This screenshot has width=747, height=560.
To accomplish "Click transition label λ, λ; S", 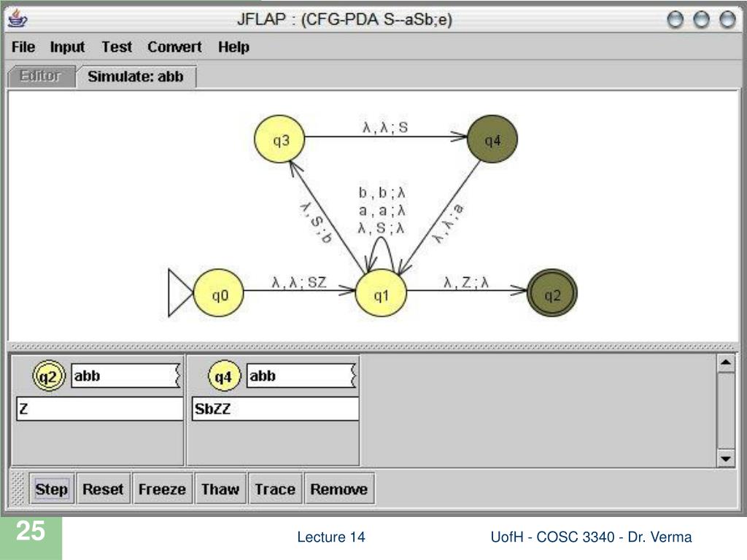I will [x=385, y=127].
